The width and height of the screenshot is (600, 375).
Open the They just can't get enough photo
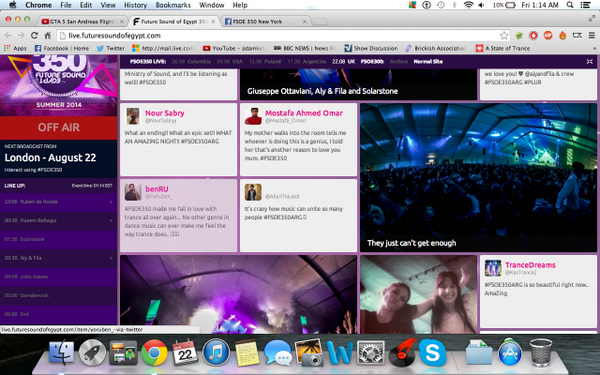pyautogui.click(x=478, y=178)
